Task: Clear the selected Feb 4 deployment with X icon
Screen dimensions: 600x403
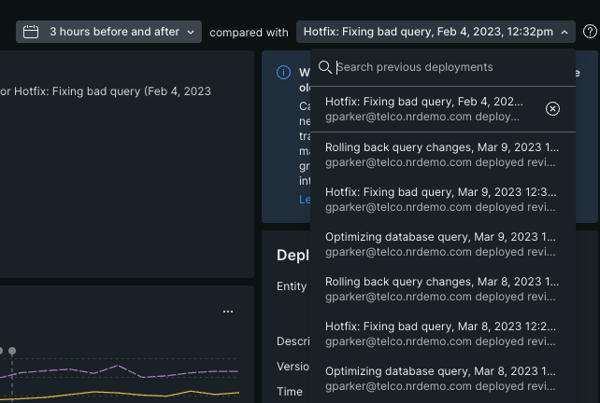Action: tap(553, 109)
